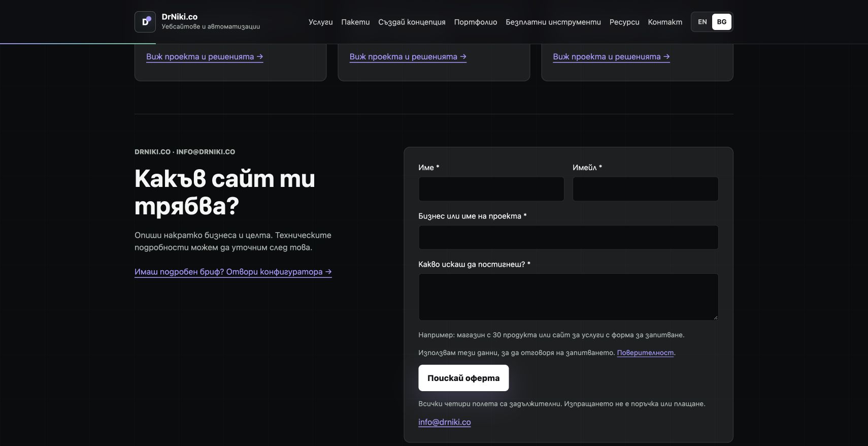
Task: Open the Ресурси navigation link
Action: pyautogui.click(x=624, y=22)
